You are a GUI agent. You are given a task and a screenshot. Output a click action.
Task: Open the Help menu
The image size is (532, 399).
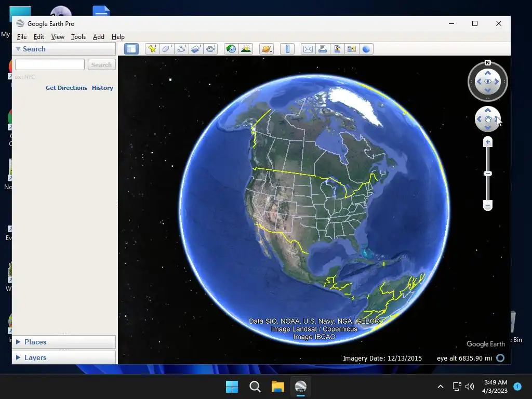[118, 37]
